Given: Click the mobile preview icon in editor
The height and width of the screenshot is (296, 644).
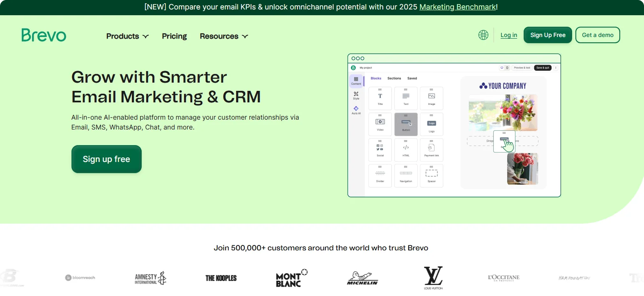Looking at the screenshot, I should click(x=507, y=68).
